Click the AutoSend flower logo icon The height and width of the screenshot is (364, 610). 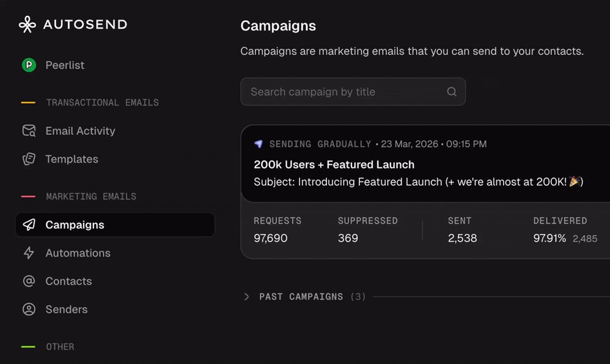click(28, 24)
